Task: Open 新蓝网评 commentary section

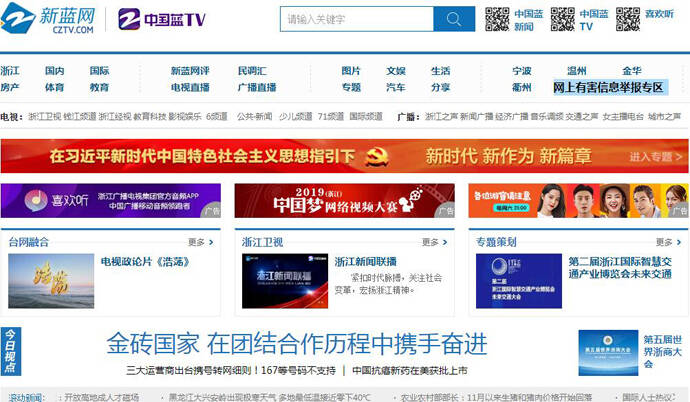Action: pos(190,71)
